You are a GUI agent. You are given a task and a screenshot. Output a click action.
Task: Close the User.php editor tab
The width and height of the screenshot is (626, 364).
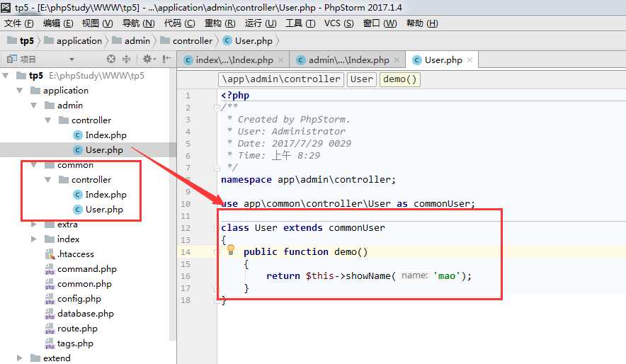pyautogui.click(x=470, y=60)
